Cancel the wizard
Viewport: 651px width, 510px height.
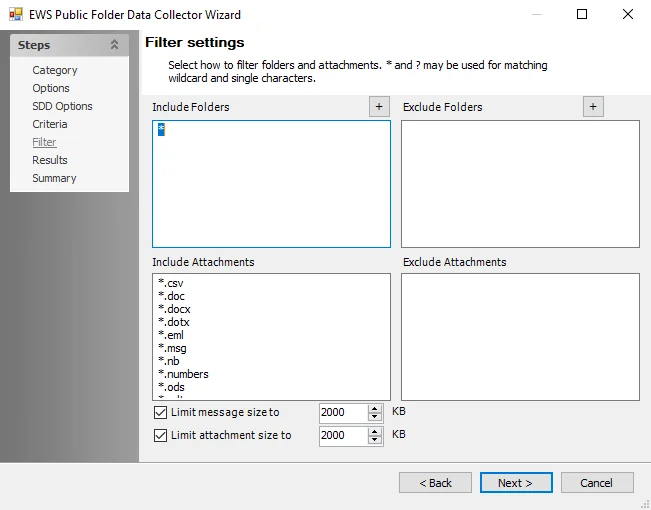(597, 483)
